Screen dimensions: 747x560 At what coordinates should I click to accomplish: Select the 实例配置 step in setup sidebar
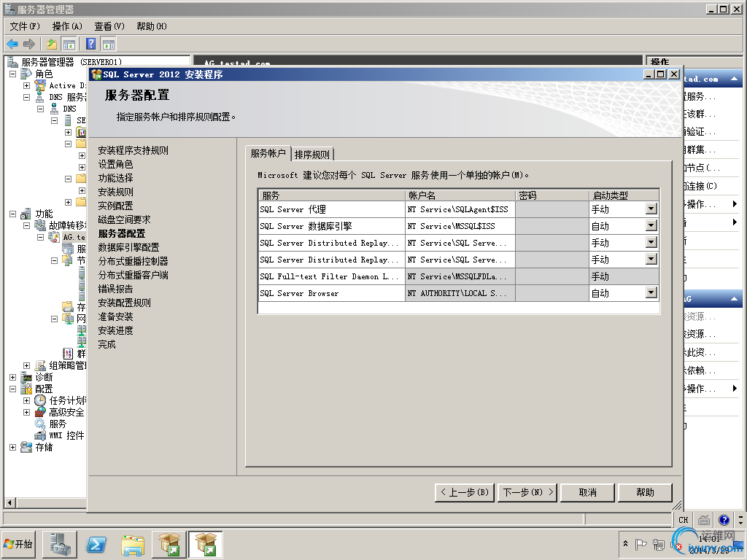click(116, 206)
